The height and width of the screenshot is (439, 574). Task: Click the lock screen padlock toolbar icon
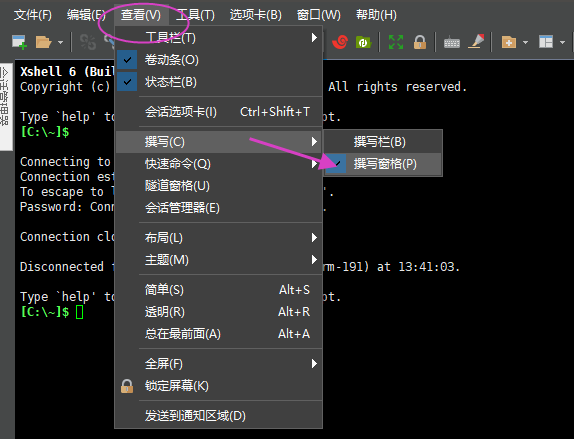point(420,42)
